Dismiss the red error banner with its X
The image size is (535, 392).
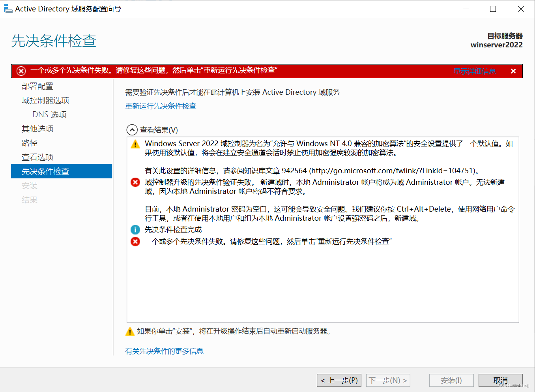513,71
